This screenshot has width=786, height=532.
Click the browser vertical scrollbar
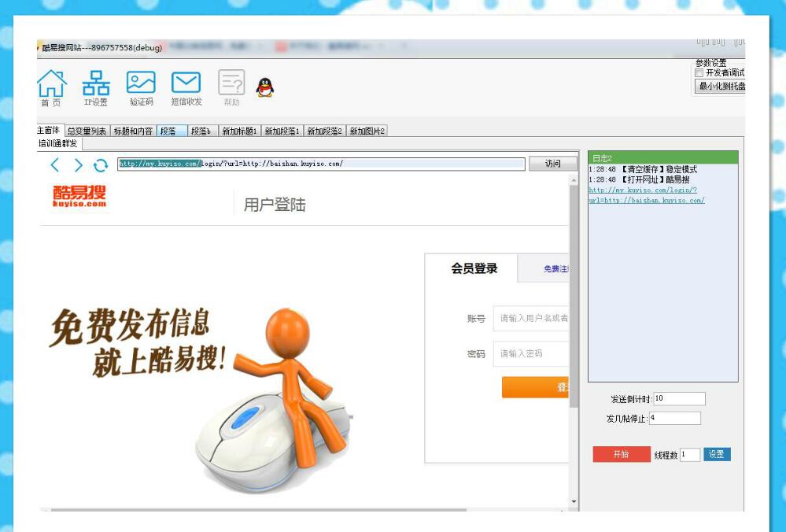click(574, 296)
